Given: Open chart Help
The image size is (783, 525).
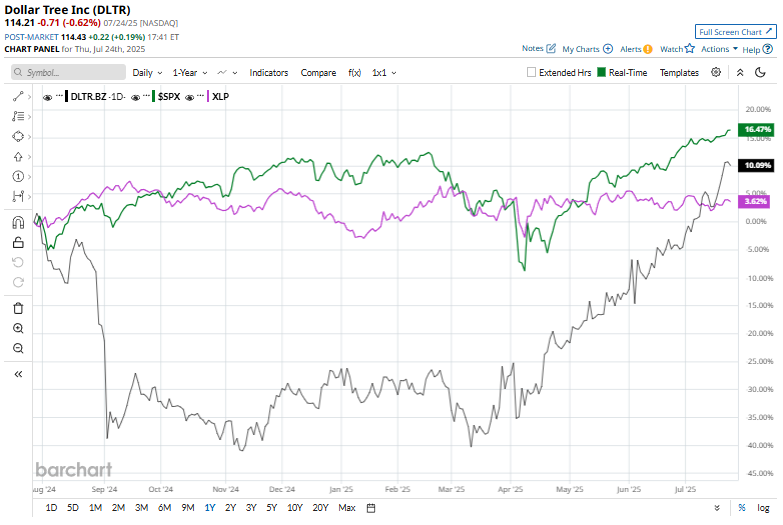Looking at the screenshot, I should 757,49.
